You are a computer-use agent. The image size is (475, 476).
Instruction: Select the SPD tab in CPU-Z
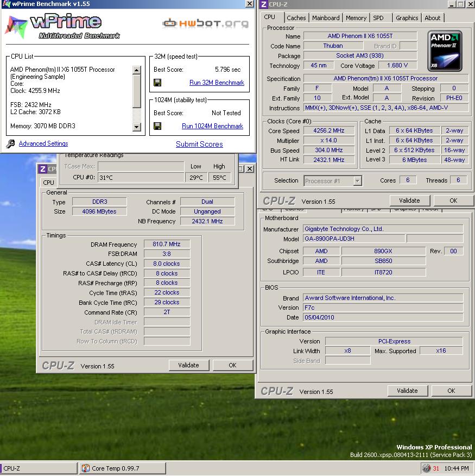coord(378,18)
